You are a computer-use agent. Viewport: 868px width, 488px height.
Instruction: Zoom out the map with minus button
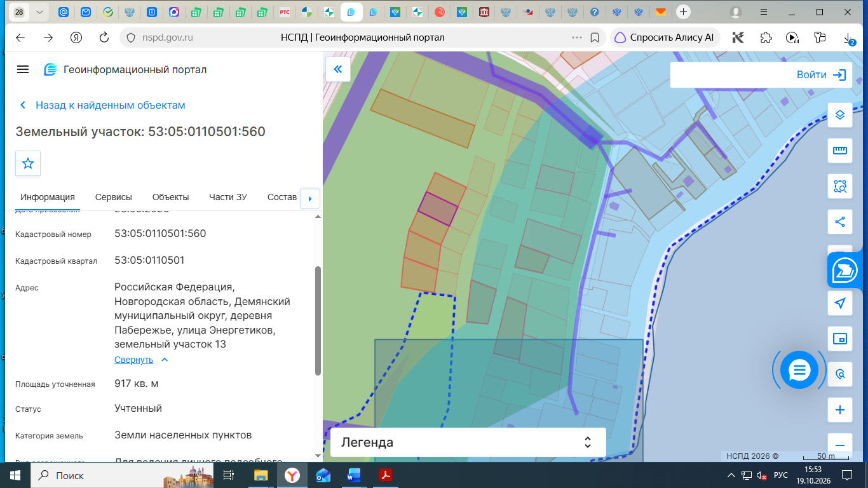[x=840, y=445]
